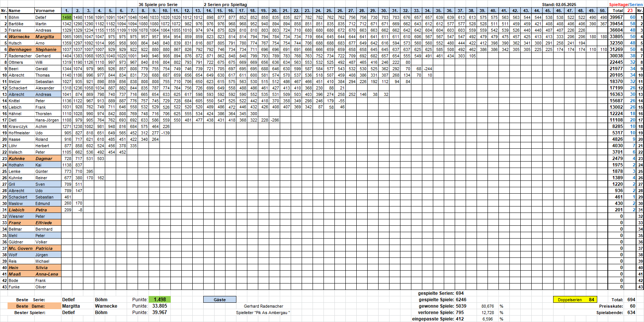Screen dimensions: 644x322
Task: Select Böhm's total score 39967
Action: pyautogui.click(x=616, y=17)
